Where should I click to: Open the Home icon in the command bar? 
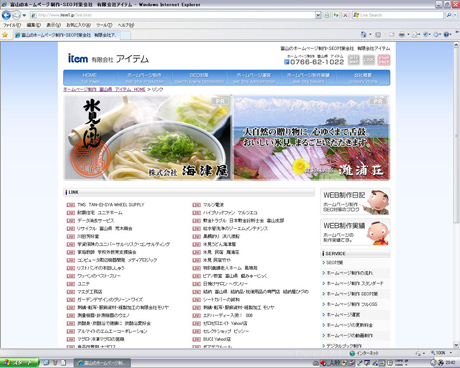pyautogui.click(x=363, y=34)
